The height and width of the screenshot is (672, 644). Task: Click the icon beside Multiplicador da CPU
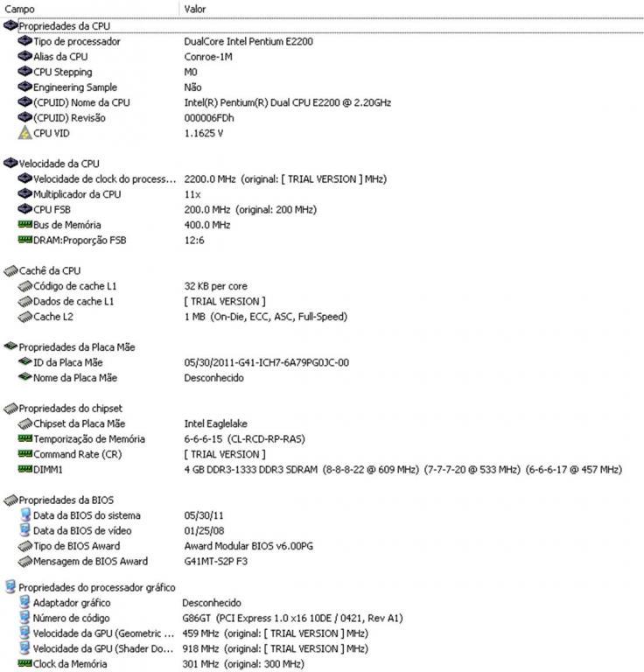(24, 194)
